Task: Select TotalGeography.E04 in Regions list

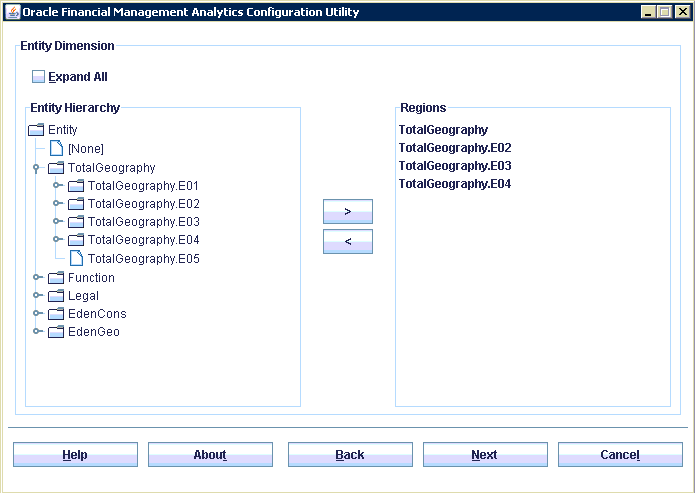Action: tap(455, 184)
